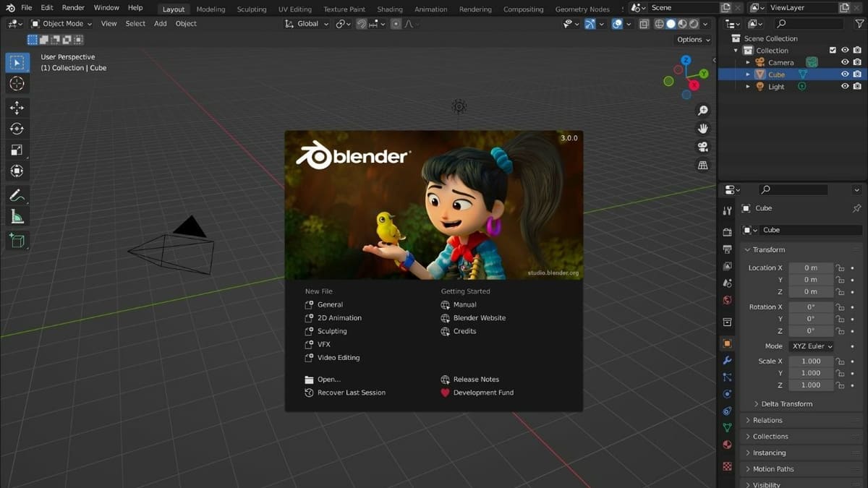Activate the Scale tool
Screen dimensions: 868x488
pyautogui.click(x=17, y=150)
